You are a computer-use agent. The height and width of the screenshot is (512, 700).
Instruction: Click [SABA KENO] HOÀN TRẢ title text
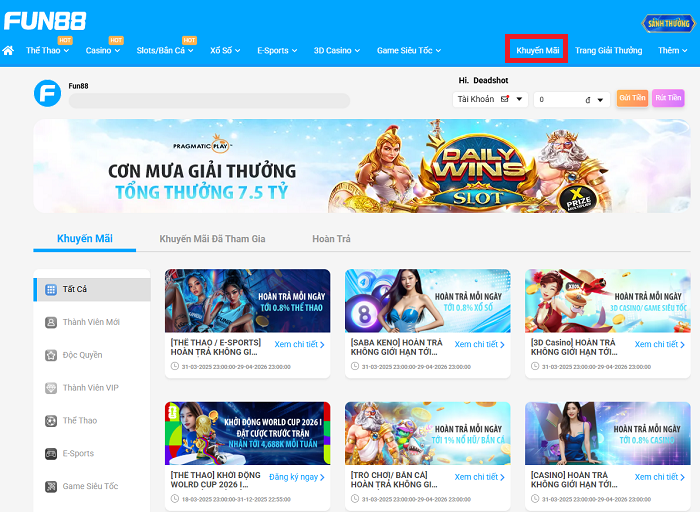396,347
